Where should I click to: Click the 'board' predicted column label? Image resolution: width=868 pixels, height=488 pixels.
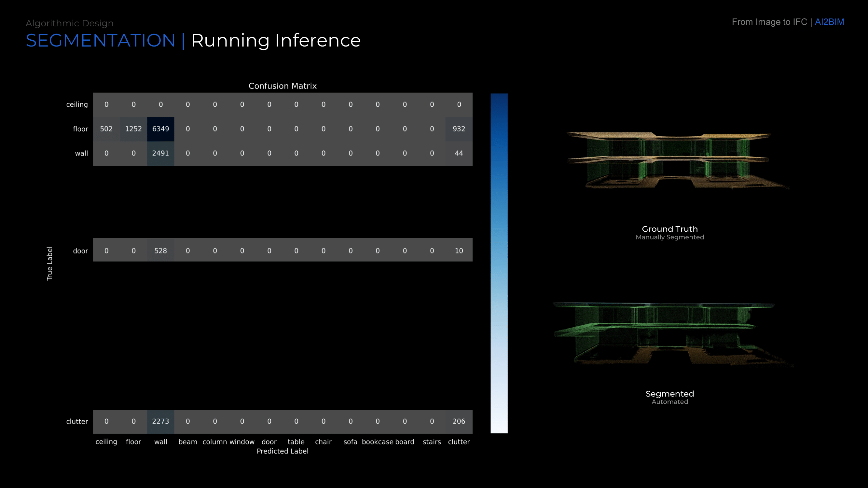coord(405,442)
